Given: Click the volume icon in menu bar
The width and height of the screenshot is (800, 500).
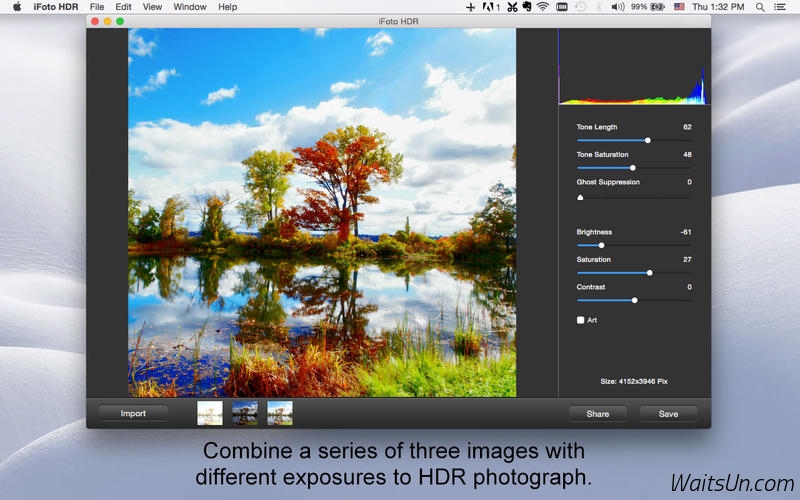Looking at the screenshot, I should pyautogui.click(x=618, y=7).
